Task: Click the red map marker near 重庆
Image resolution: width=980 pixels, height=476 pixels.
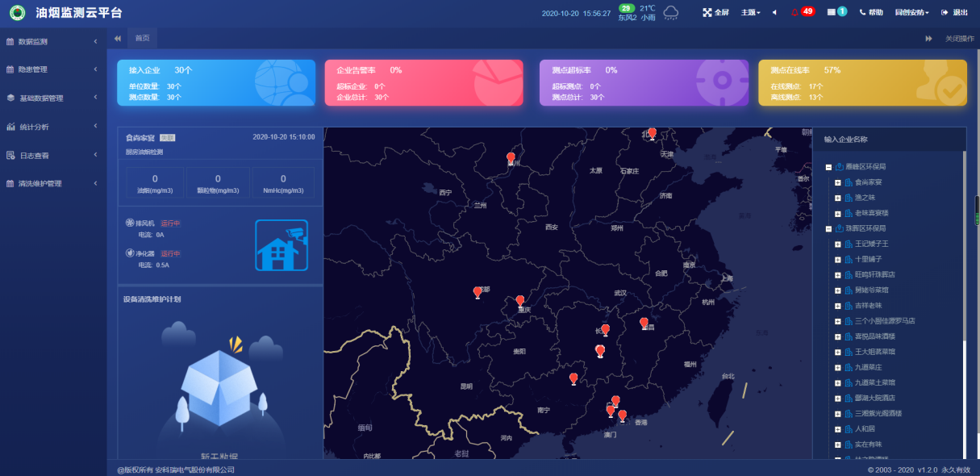Action: pyautogui.click(x=520, y=302)
